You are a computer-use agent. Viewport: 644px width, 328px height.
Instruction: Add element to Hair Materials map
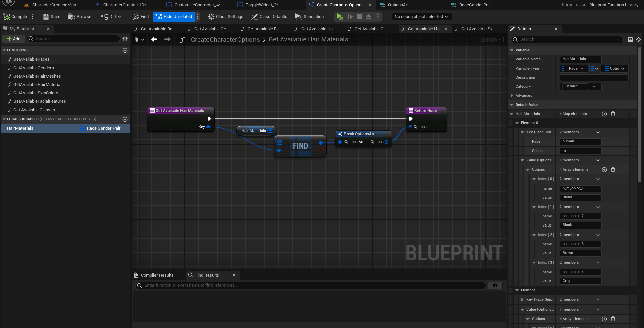[604, 114]
